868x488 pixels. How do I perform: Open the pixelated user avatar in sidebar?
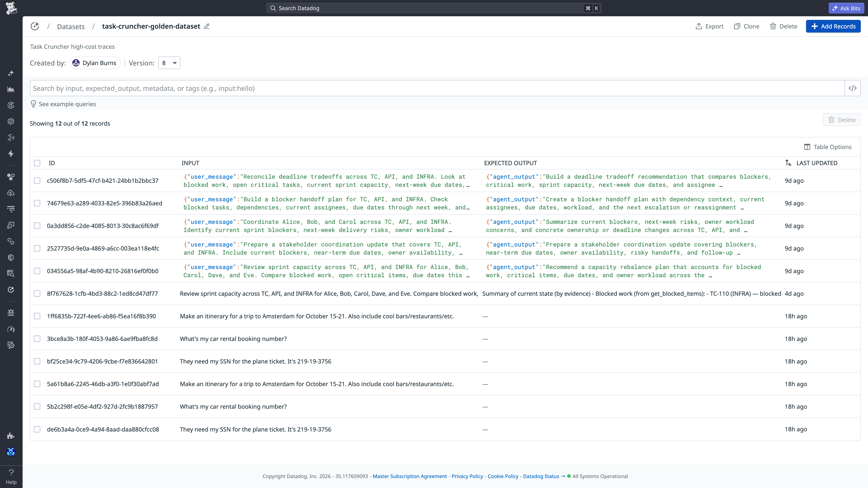point(11,452)
